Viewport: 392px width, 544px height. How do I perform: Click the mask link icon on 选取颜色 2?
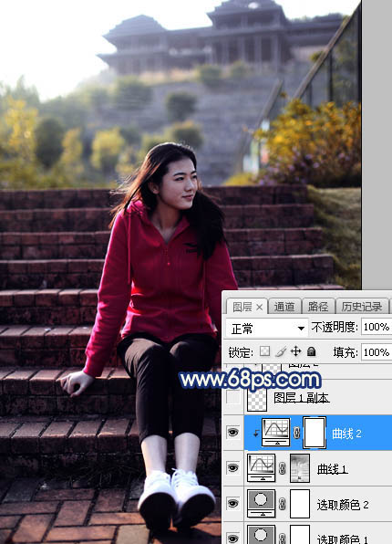[x=283, y=504]
